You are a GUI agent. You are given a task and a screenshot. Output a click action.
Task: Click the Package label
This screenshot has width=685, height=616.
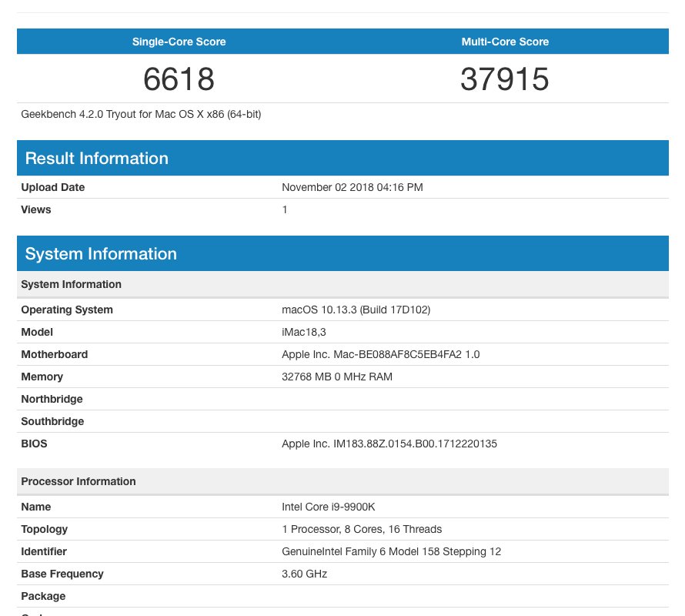tap(43, 596)
